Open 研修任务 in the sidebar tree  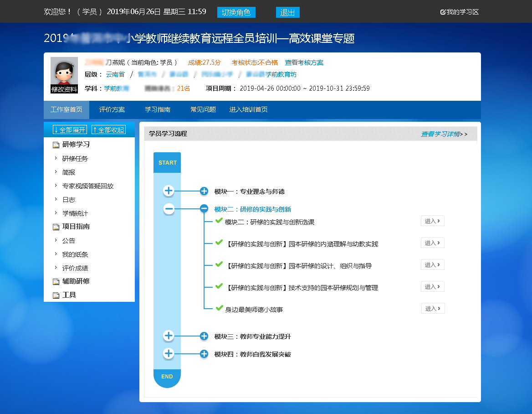[x=75, y=159]
